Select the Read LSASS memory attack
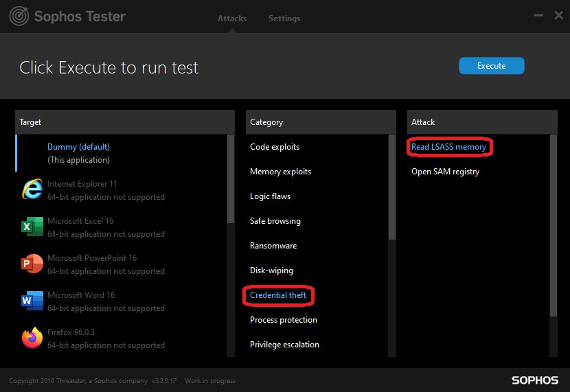Image resolution: width=570 pixels, height=392 pixels. tap(448, 147)
